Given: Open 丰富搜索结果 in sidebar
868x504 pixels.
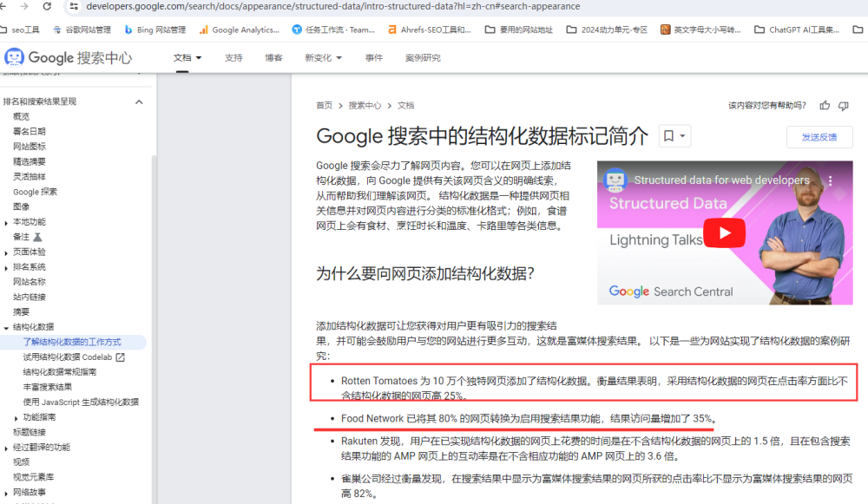Looking at the screenshot, I should [x=48, y=387].
